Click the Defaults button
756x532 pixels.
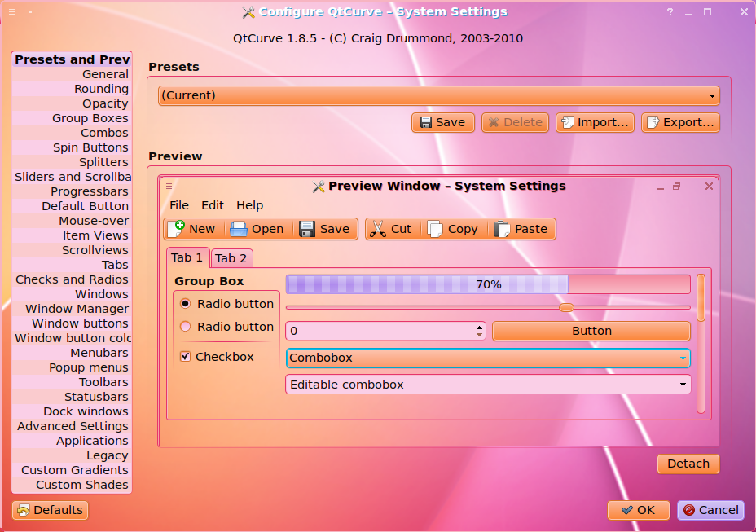tap(51, 510)
